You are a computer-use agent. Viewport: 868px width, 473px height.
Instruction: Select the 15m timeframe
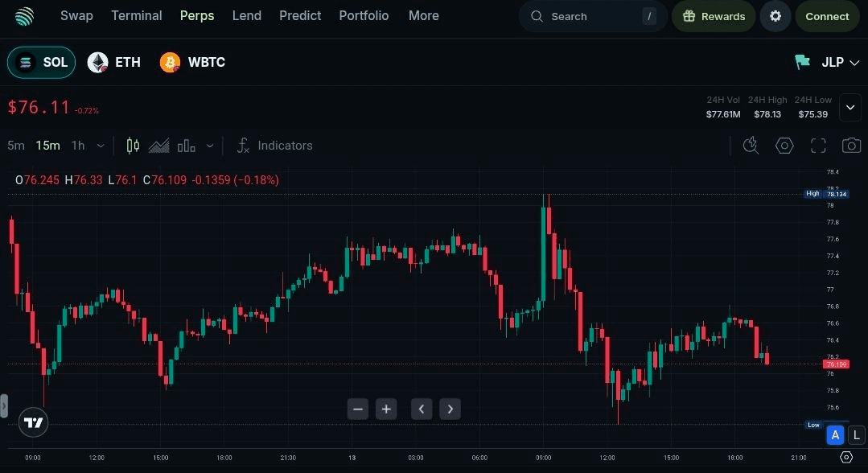[x=47, y=146]
